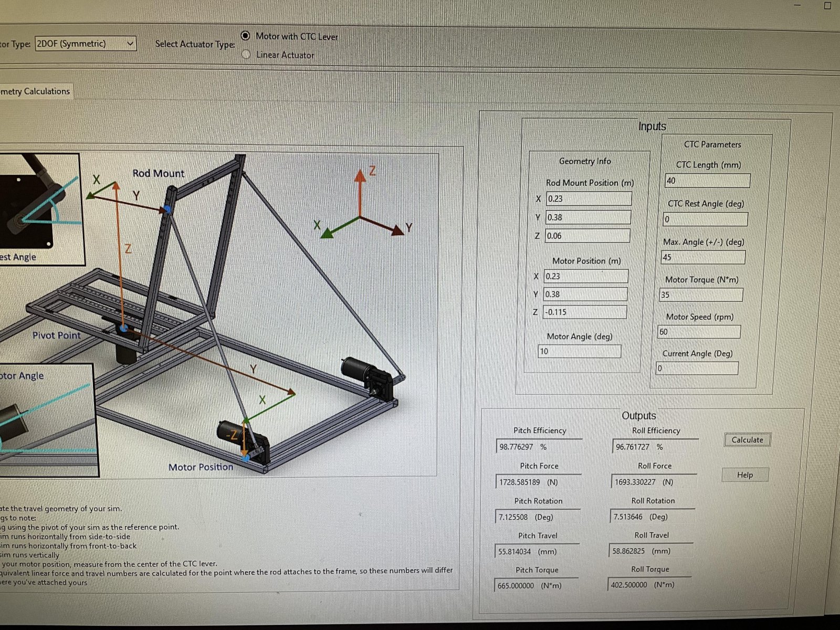Minimize the application window
This screenshot has width=840, height=630.
(x=798, y=5)
